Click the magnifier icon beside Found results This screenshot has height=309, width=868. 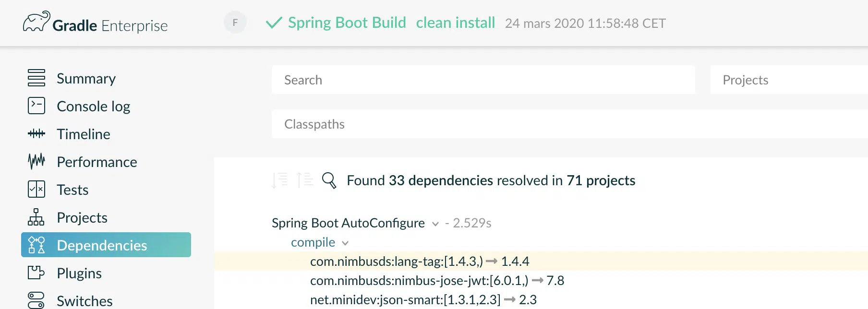click(x=329, y=180)
